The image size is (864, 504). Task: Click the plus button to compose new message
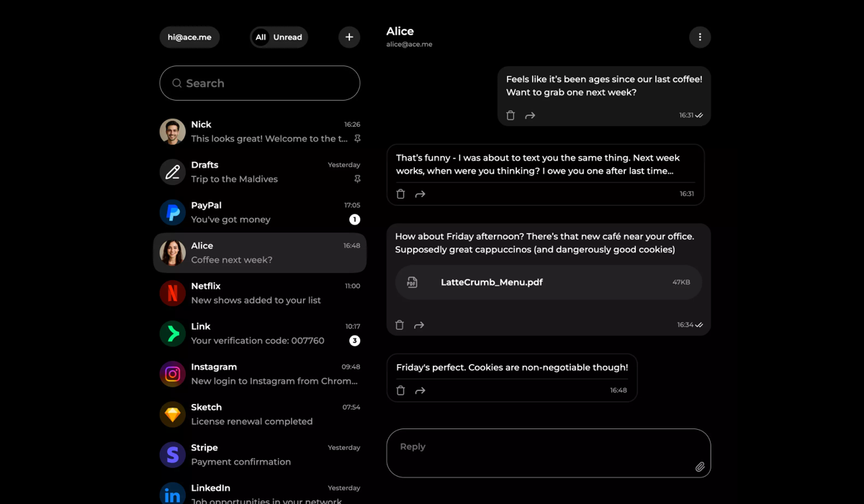coord(349,37)
